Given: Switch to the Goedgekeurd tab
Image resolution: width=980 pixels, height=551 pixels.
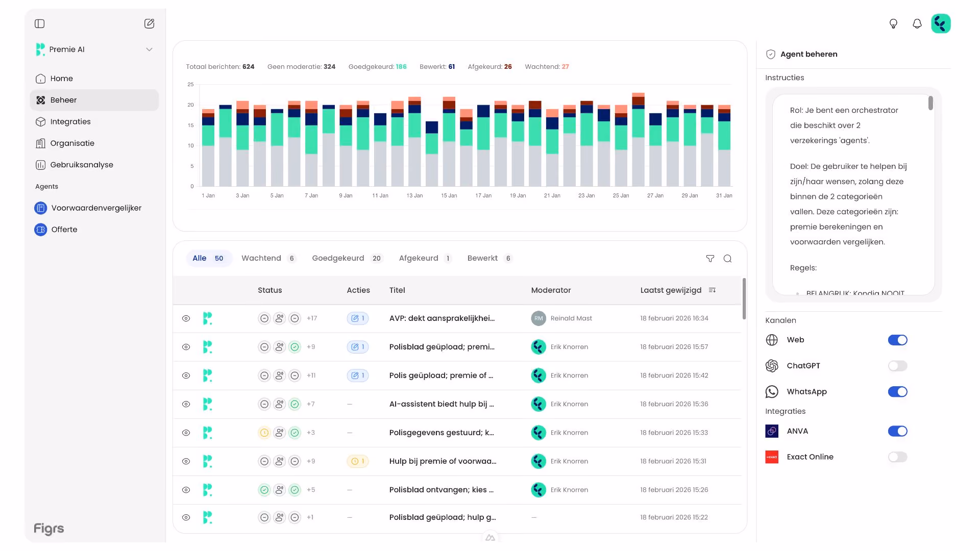Looking at the screenshot, I should pos(347,259).
